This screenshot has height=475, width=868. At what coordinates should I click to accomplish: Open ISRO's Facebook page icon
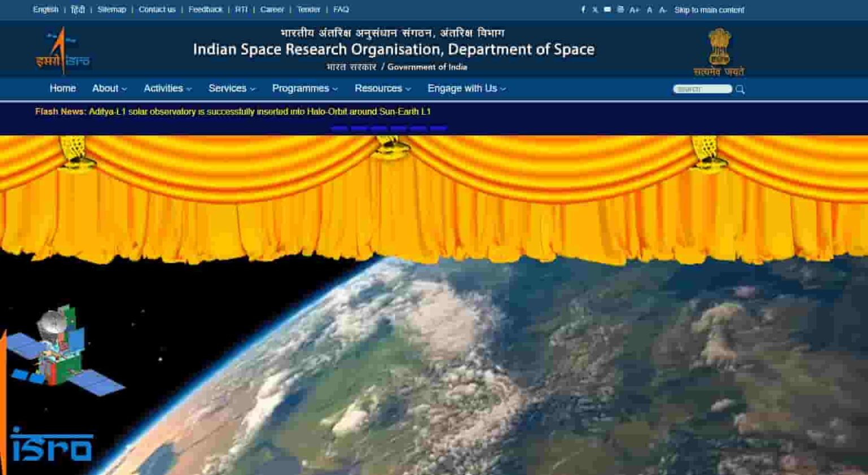click(x=583, y=9)
